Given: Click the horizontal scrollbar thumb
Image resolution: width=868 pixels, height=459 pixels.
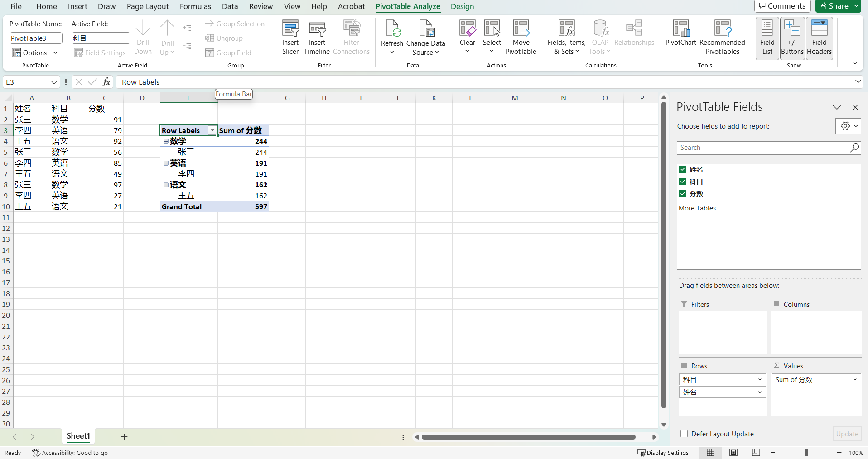Looking at the screenshot, I should [529, 437].
